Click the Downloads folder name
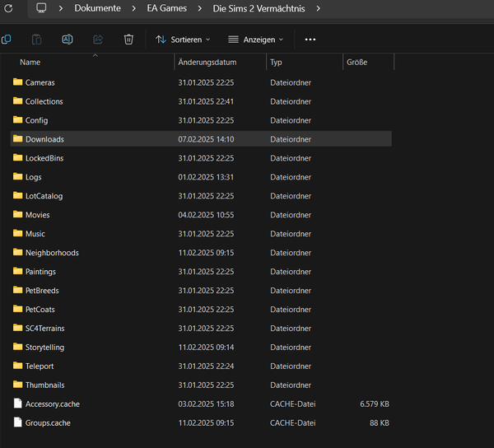Image resolution: width=494 pixels, height=448 pixels. [44, 139]
